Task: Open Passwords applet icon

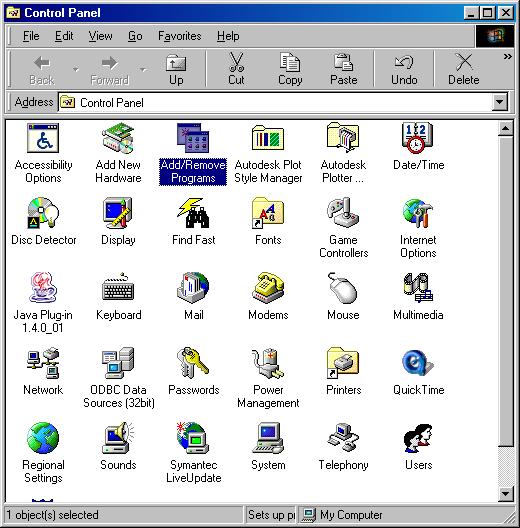Action: tap(193, 363)
